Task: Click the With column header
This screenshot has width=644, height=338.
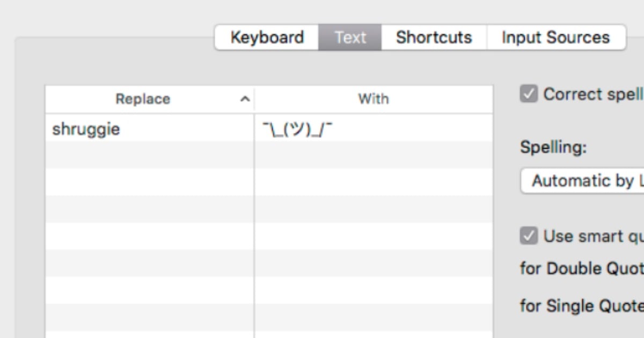Action: [374, 99]
